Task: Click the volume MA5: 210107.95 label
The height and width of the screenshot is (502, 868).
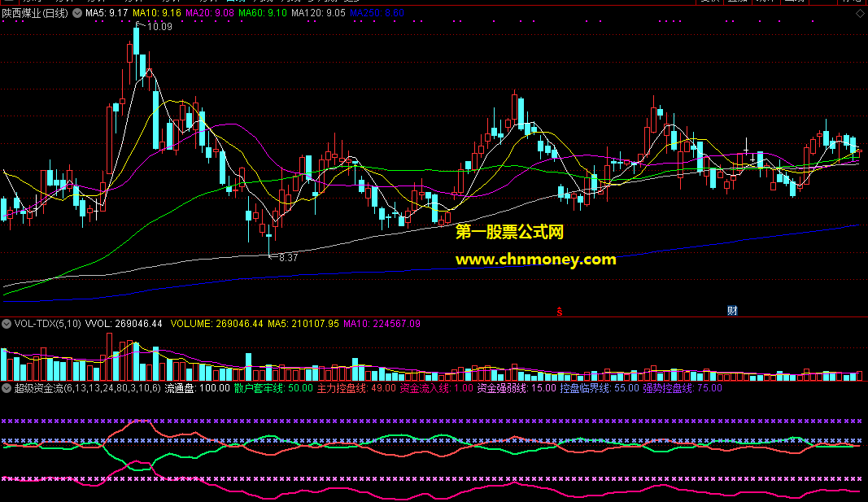Action: (303, 324)
